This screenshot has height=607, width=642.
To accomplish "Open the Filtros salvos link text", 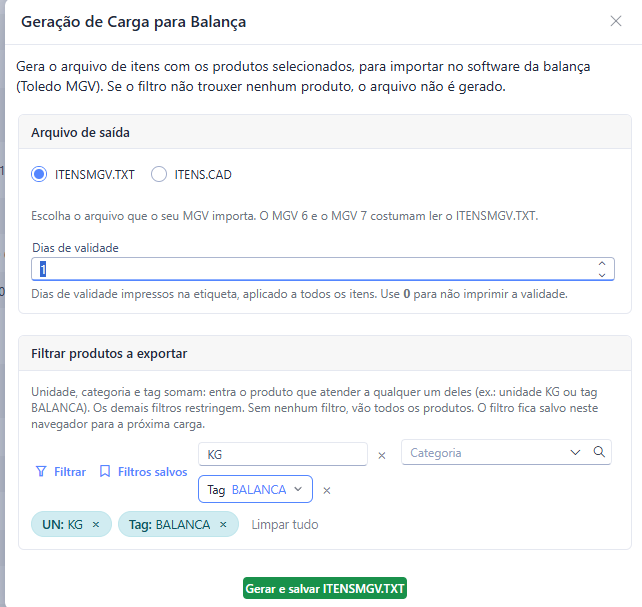I will click(152, 472).
